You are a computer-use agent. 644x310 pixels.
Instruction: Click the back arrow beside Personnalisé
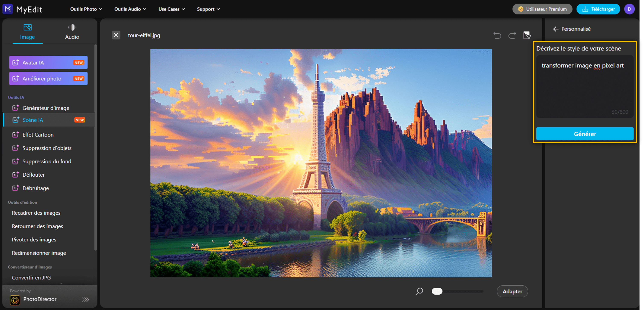click(555, 29)
